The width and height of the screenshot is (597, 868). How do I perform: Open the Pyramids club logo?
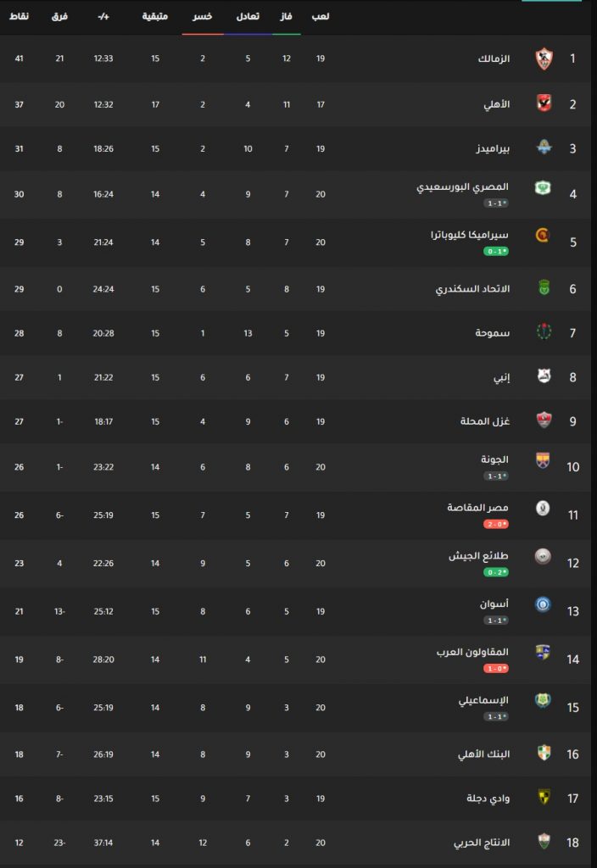click(x=544, y=147)
